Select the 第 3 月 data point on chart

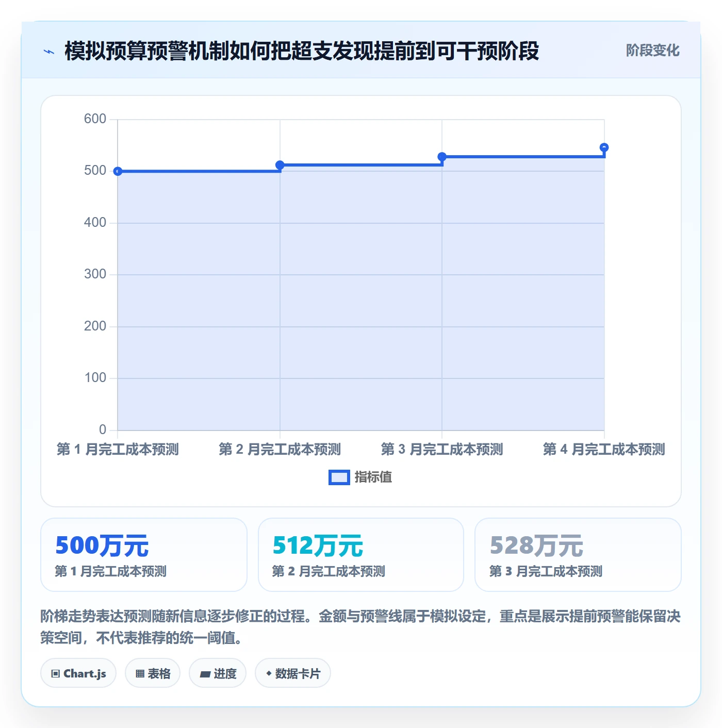pos(442,157)
